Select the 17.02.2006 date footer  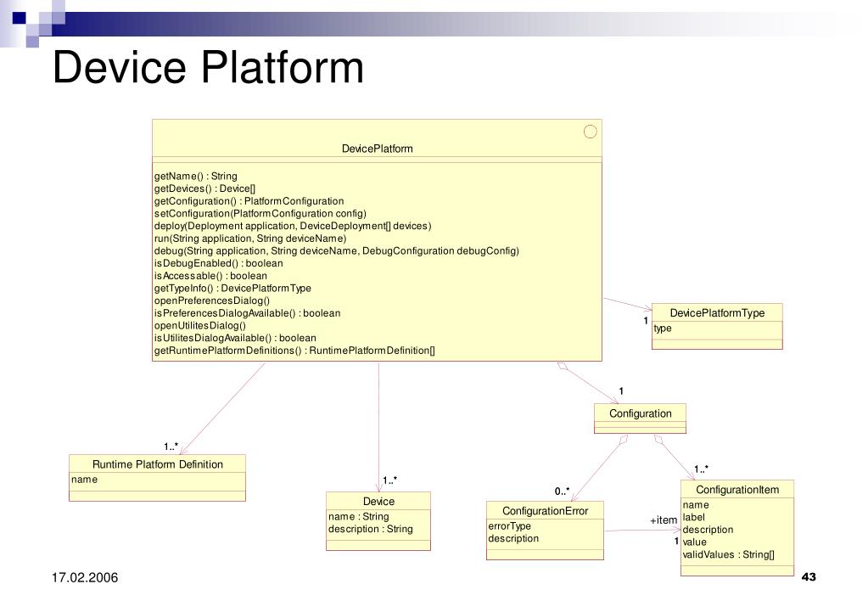[85, 578]
